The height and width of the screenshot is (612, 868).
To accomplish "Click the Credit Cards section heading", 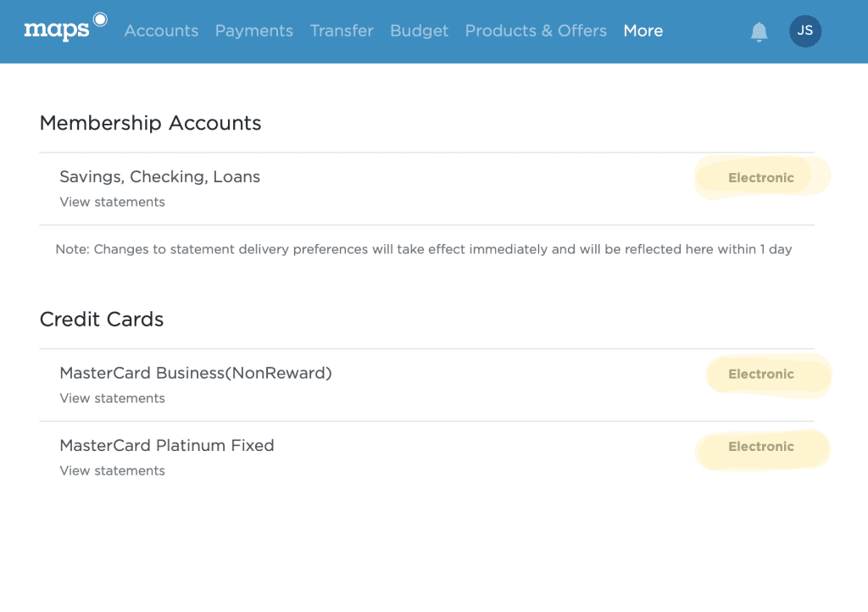I will (x=102, y=320).
